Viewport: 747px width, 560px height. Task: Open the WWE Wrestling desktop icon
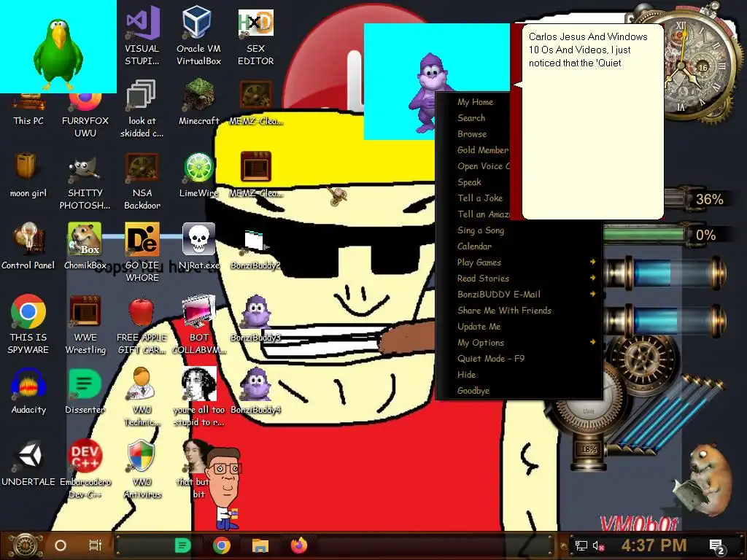pos(85,324)
